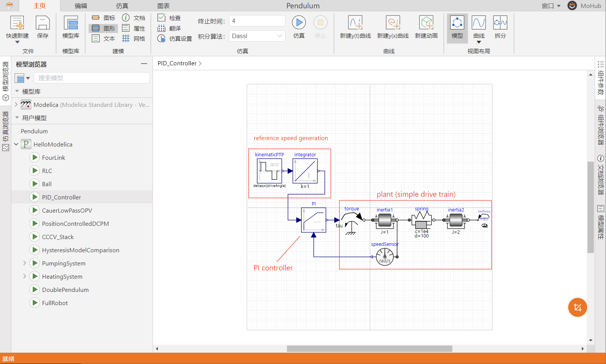Open Simulation Settings (仿真设置)
Screen dimensions: 606x364
175,39
